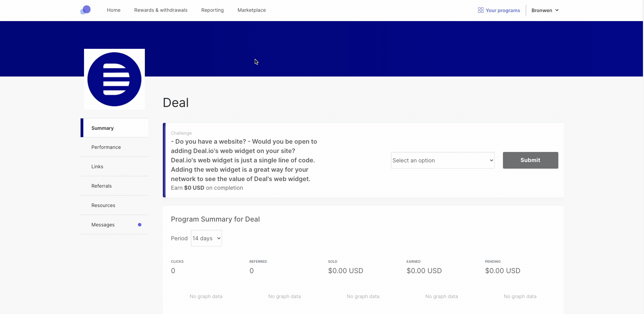Open the Select an option dropdown

(442, 160)
